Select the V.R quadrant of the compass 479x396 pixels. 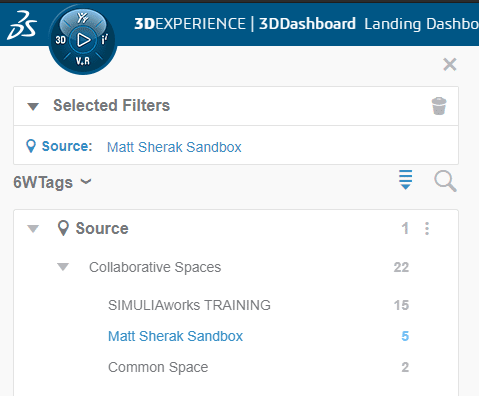(x=83, y=61)
